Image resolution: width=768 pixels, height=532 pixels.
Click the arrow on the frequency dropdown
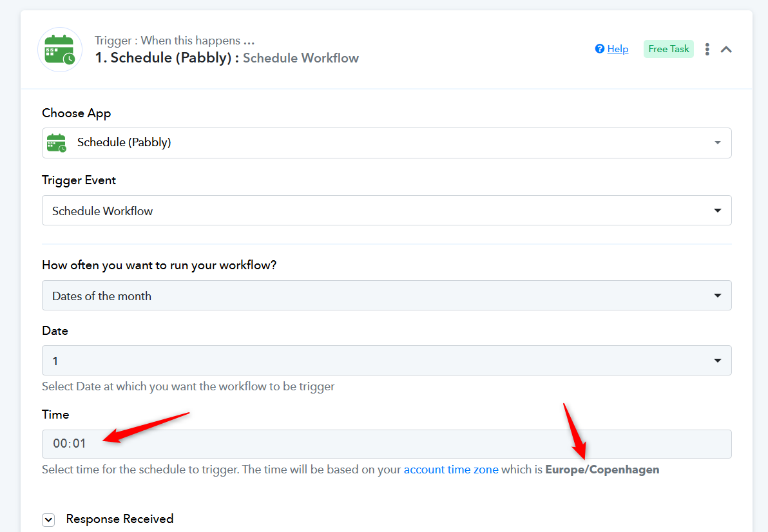[718, 296]
